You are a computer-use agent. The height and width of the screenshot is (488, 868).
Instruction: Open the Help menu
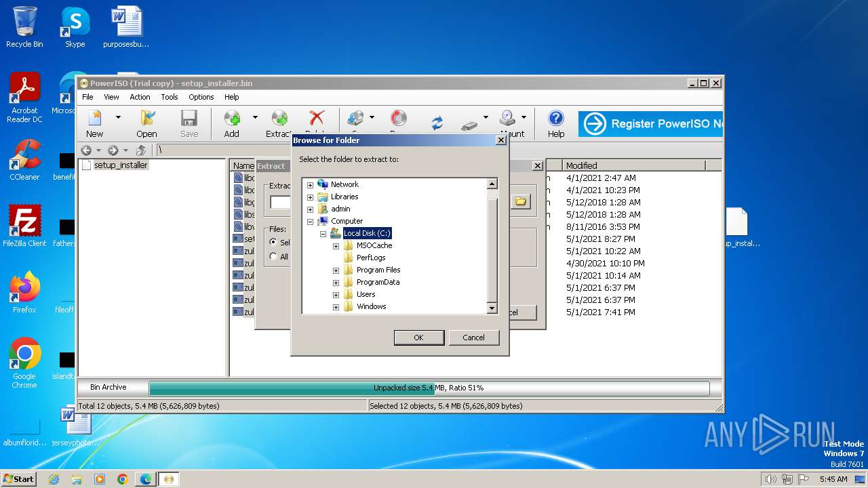tap(232, 97)
